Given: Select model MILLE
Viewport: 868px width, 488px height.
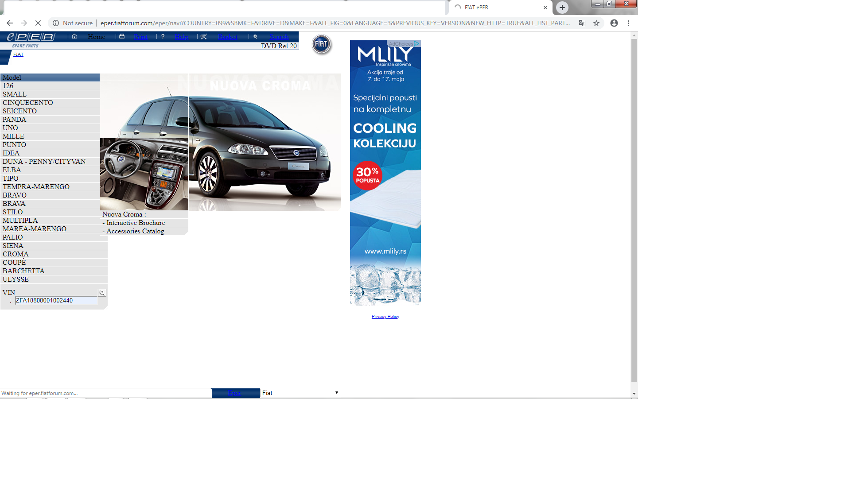Looking at the screenshot, I should pos(50,136).
